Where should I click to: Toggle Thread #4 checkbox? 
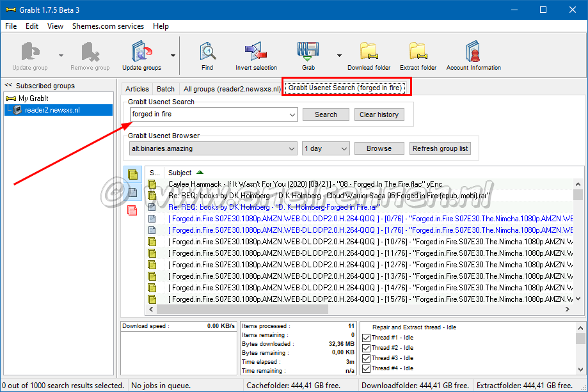click(367, 368)
